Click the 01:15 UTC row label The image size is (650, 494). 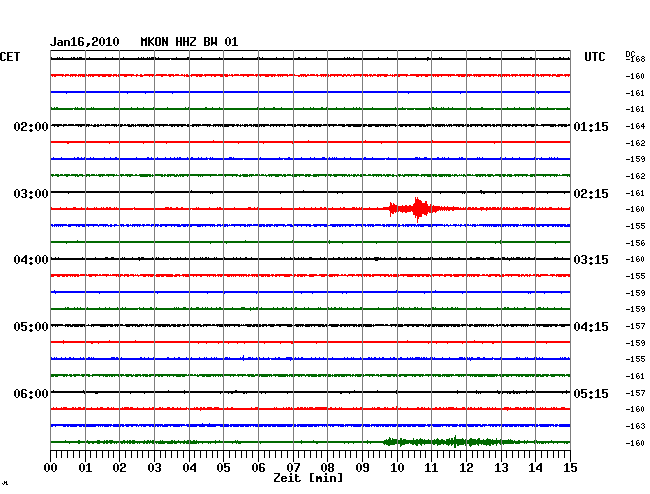(x=591, y=126)
